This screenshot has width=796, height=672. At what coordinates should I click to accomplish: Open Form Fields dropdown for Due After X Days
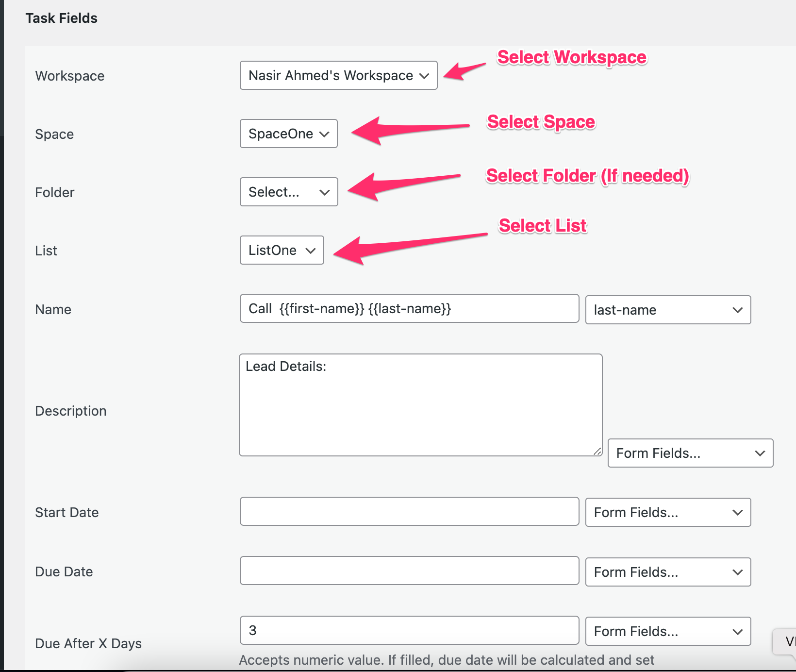tap(668, 631)
